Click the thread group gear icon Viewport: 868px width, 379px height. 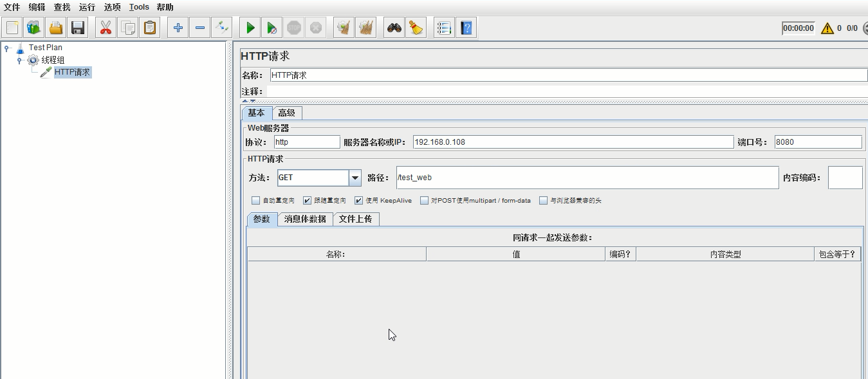point(33,60)
